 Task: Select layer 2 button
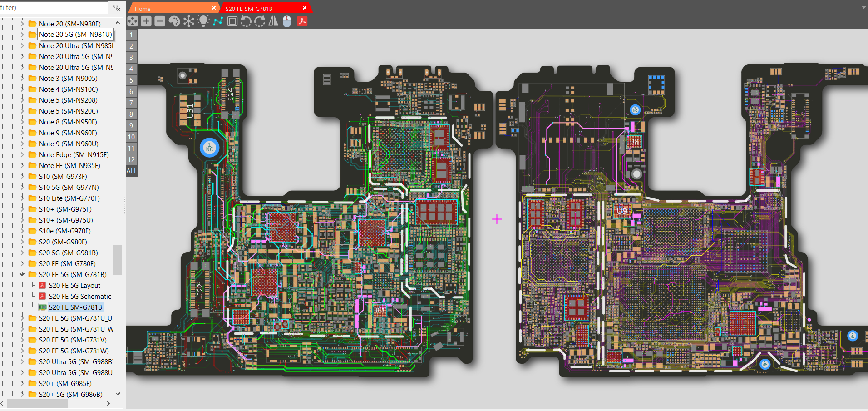(132, 46)
